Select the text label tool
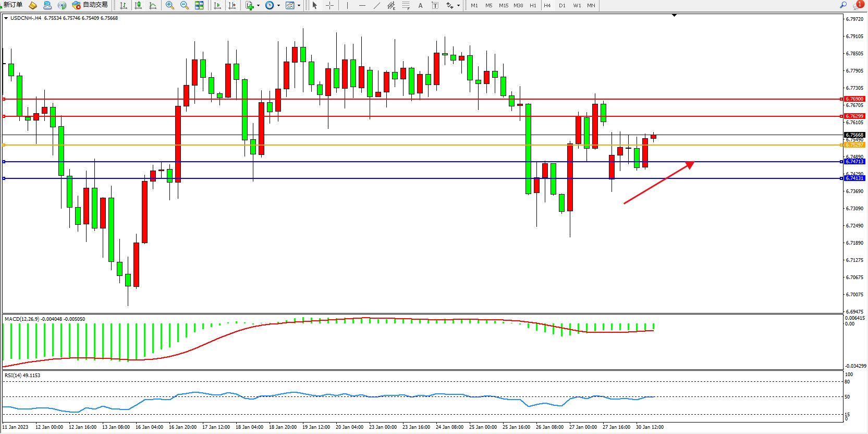 (x=435, y=5)
